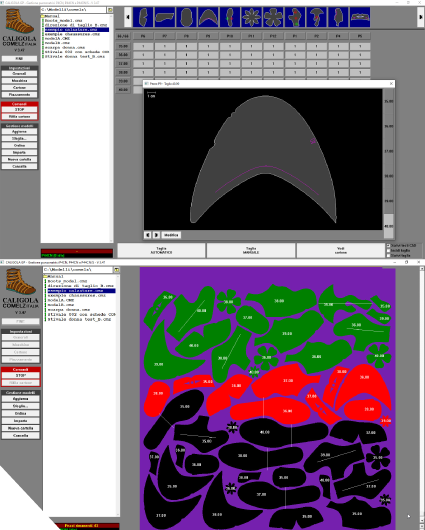Open Piazzamento settings in upper window
The width and height of the screenshot is (425, 530).
click(x=19, y=95)
